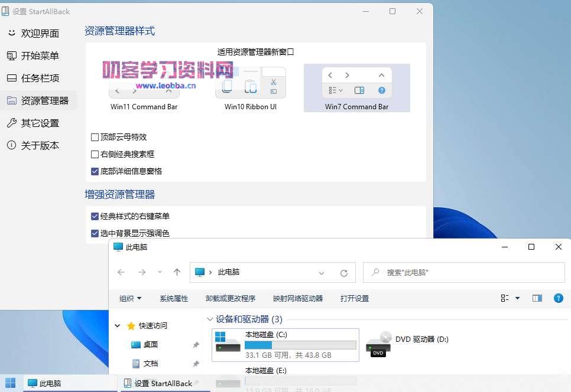Enable the 右侧经典搜索框 checkbox

coord(95,154)
